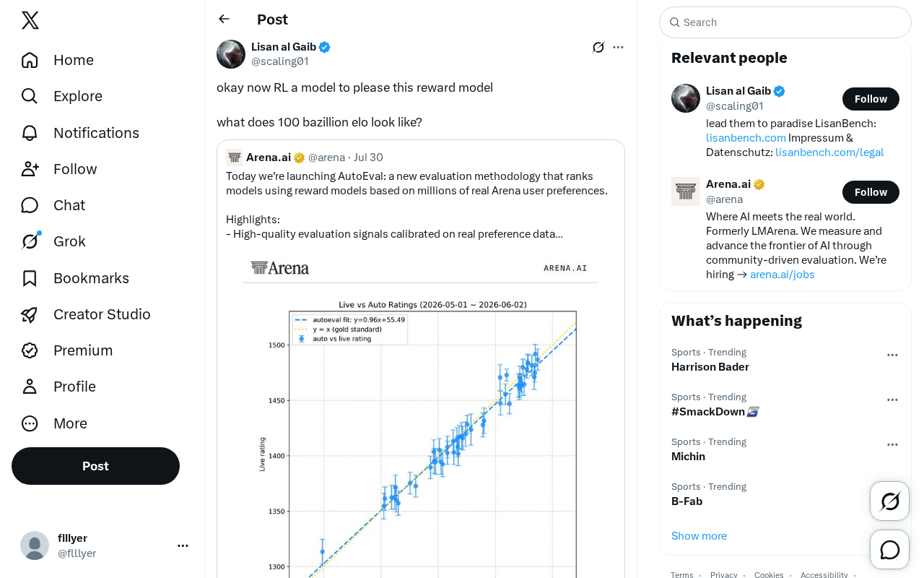
Task: Follow Lisan al Gaib
Action: point(871,99)
